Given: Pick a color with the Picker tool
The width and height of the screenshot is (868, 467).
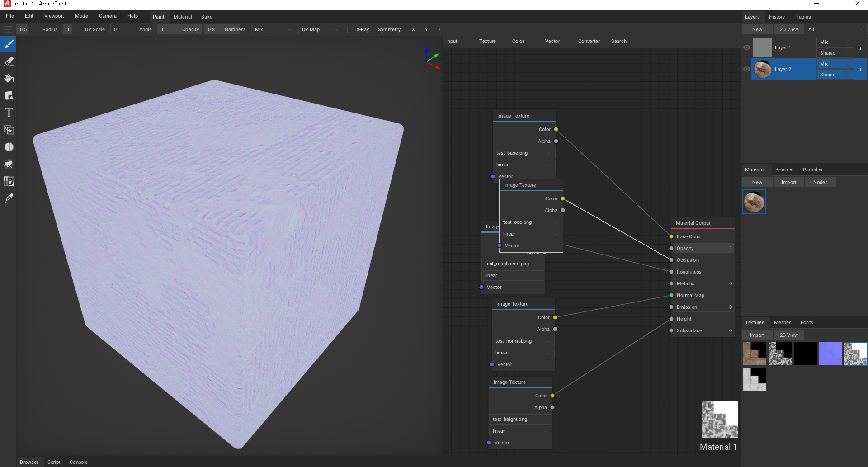Looking at the screenshot, I should coord(9,198).
